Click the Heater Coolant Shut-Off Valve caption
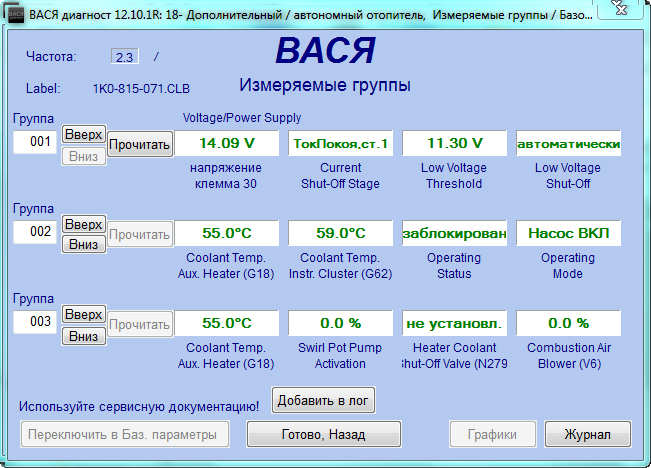Viewport: 651px width, 468px height. tap(455, 355)
